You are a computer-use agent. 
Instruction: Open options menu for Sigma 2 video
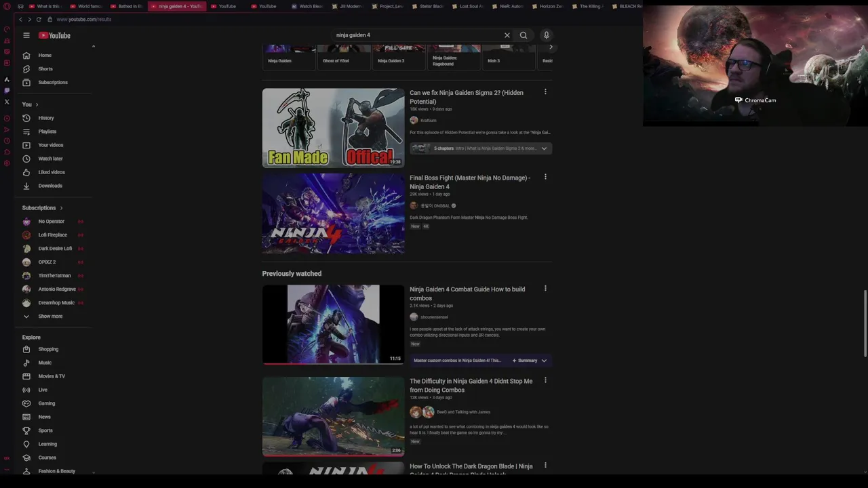click(x=545, y=92)
